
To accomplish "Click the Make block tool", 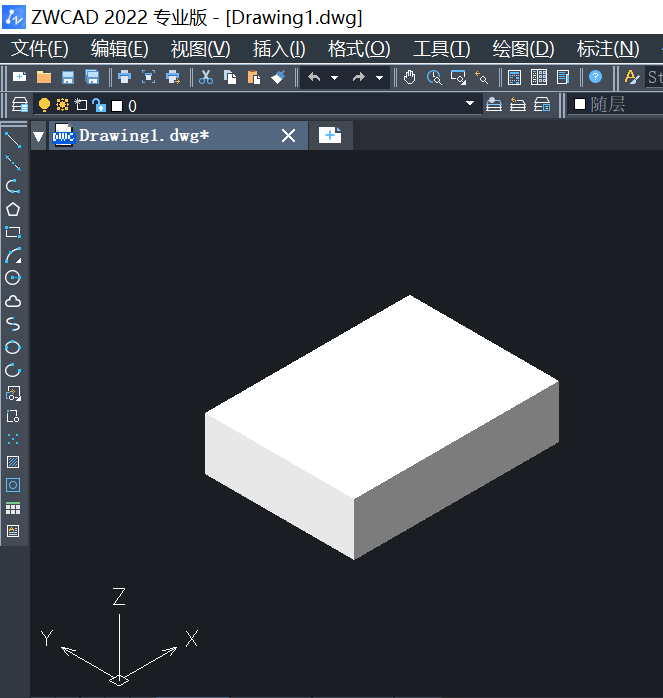I will point(13,417).
